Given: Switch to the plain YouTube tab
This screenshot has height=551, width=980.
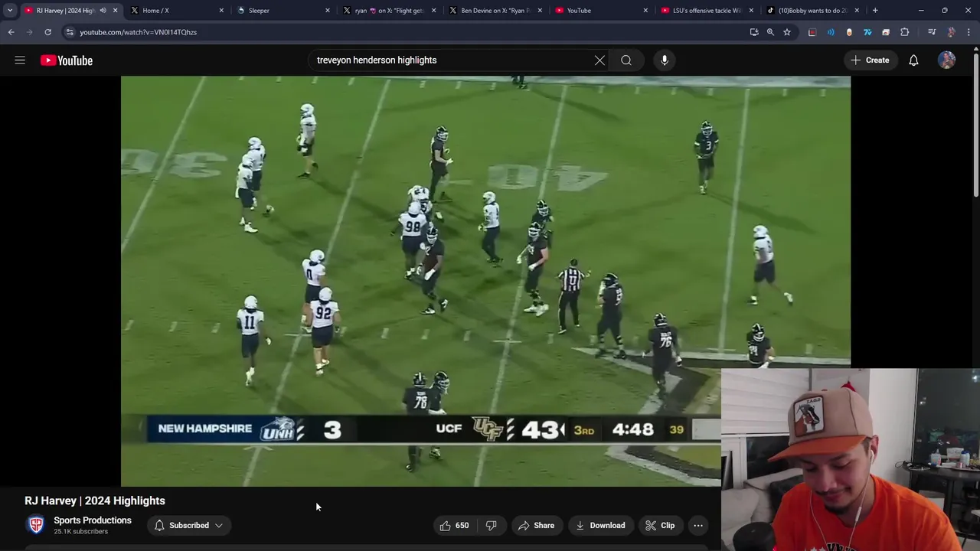Looking at the screenshot, I should [x=600, y=11].
